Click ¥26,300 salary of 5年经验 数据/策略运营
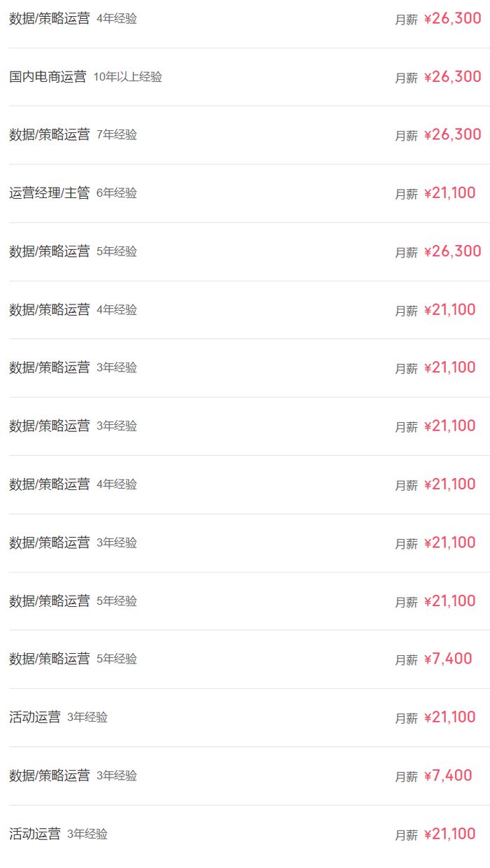The height and width of the screenshot is (868, 490). [x=452, y=251]
